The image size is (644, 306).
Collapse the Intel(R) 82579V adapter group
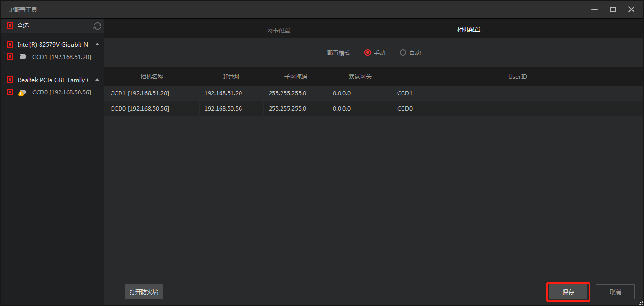97,44
